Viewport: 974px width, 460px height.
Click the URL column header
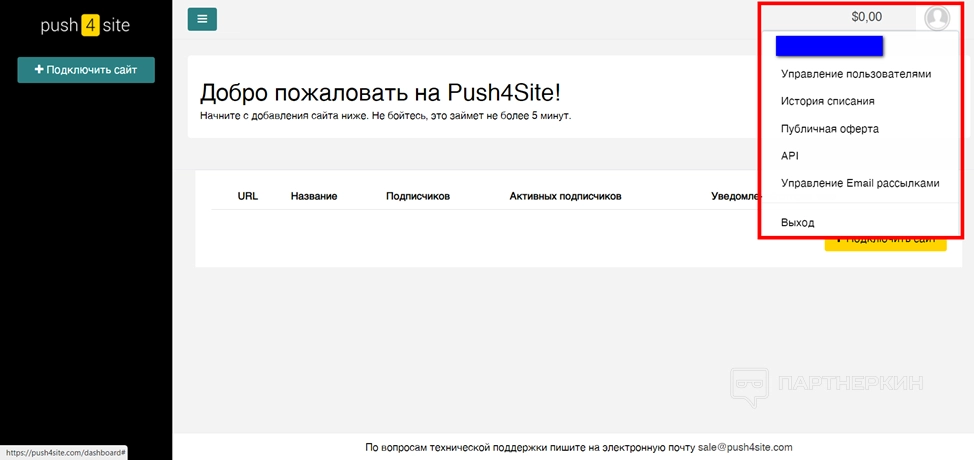pos(247,196)
